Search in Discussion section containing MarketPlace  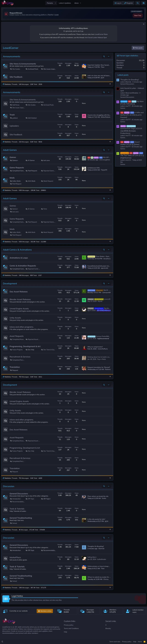[104, 538]
